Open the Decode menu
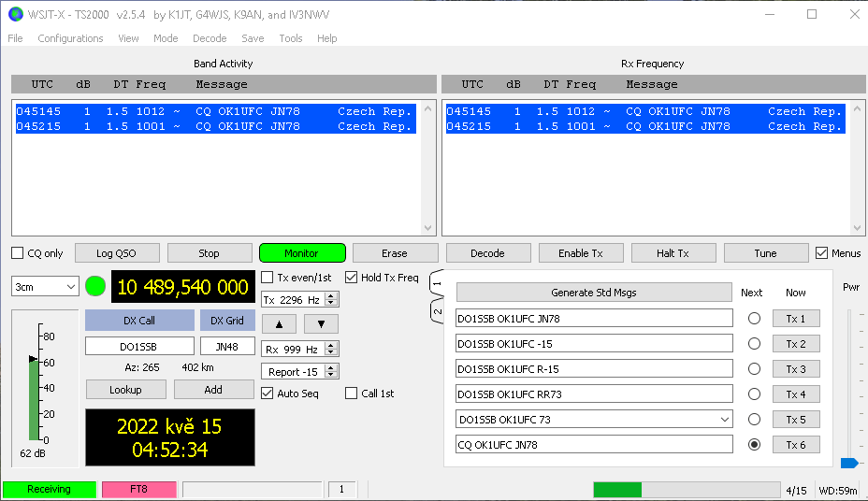 click(x=210, y=38)
